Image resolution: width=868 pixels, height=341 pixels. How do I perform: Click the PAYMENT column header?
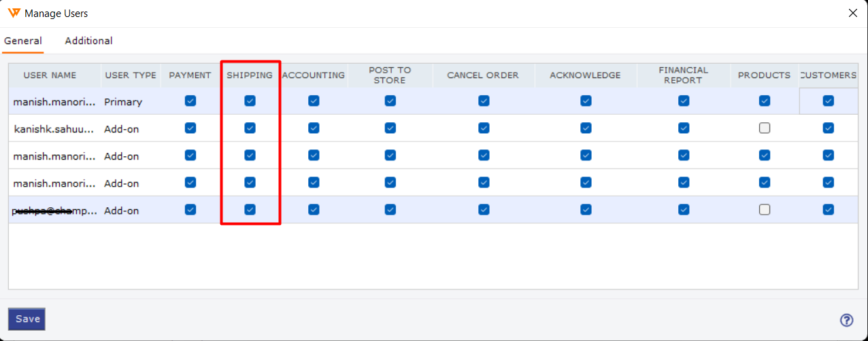click(x=190, y=75)
